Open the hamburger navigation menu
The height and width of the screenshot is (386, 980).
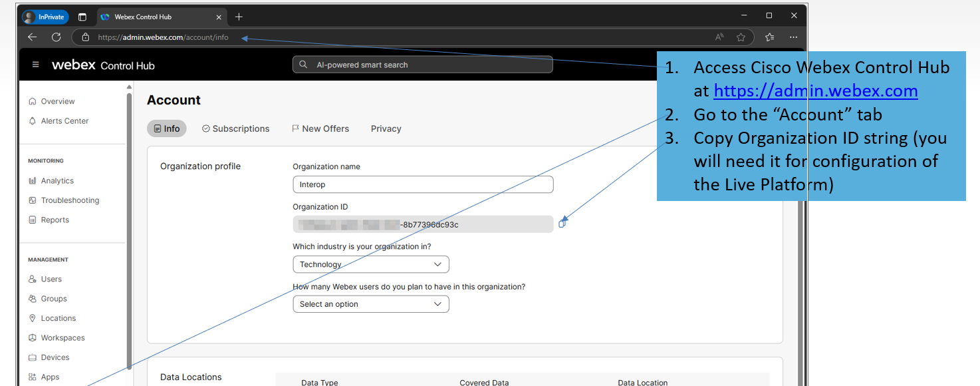click(x=36, y=65)
